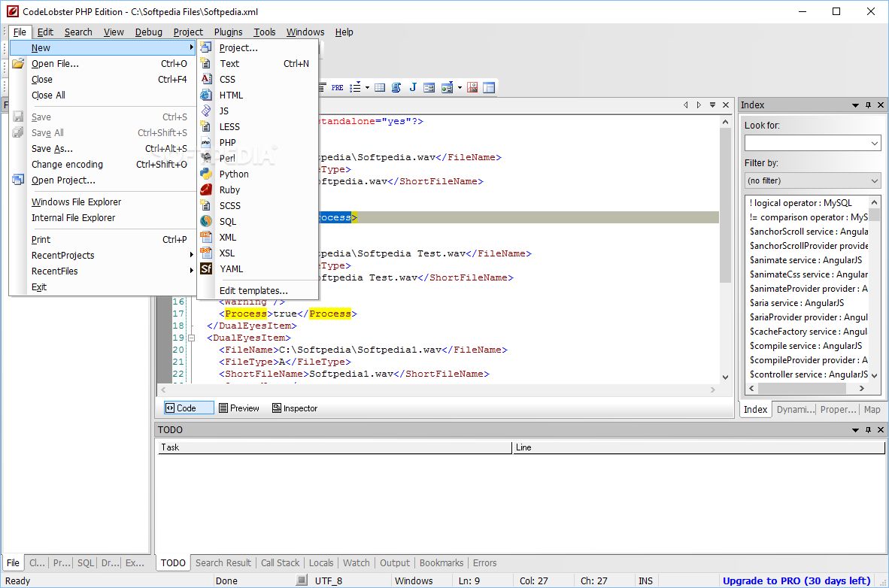Select PHP from the New submenu
889x588 pixels.
[x=227, y=142]
